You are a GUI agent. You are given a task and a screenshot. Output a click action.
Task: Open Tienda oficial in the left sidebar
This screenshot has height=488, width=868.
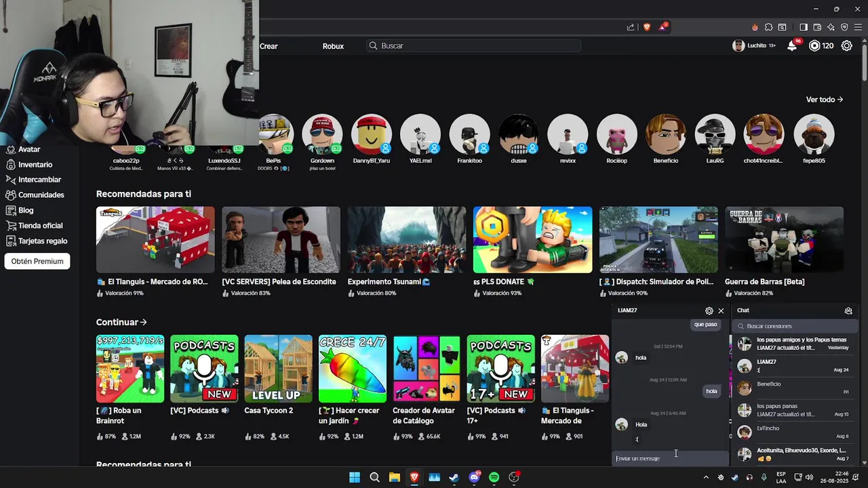(34, 226)
